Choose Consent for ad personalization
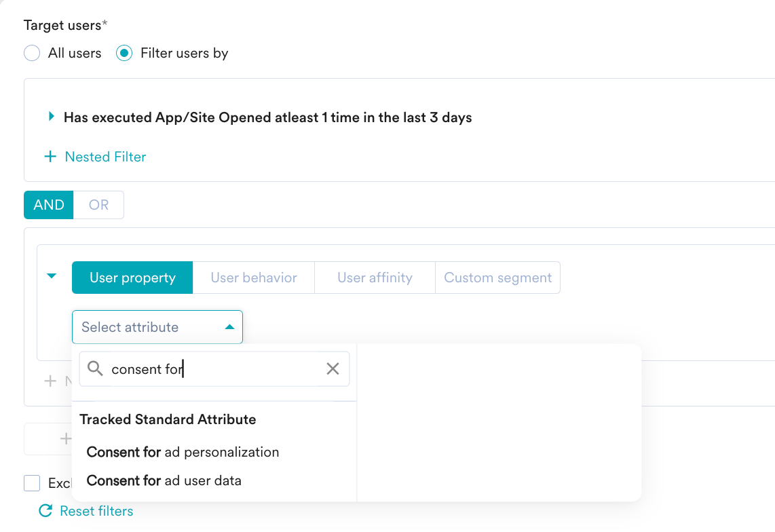The height and width of the screenshot is (532, 775). click(x=183, y=452)
